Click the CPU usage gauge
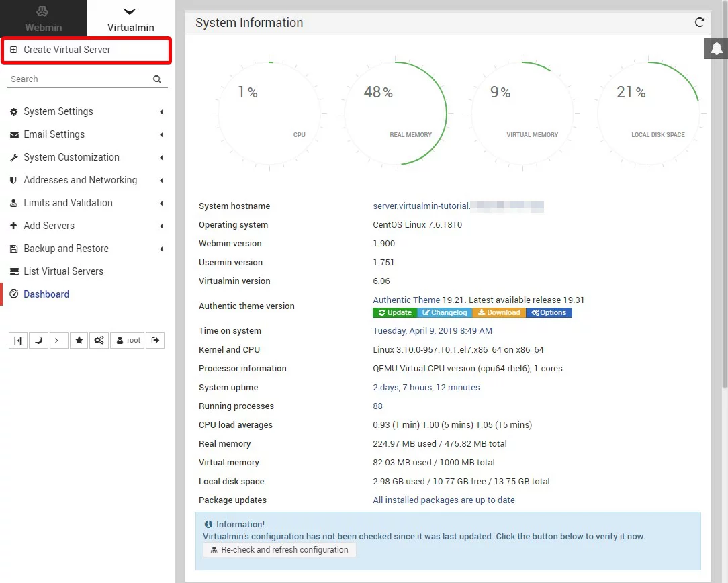 270,114
